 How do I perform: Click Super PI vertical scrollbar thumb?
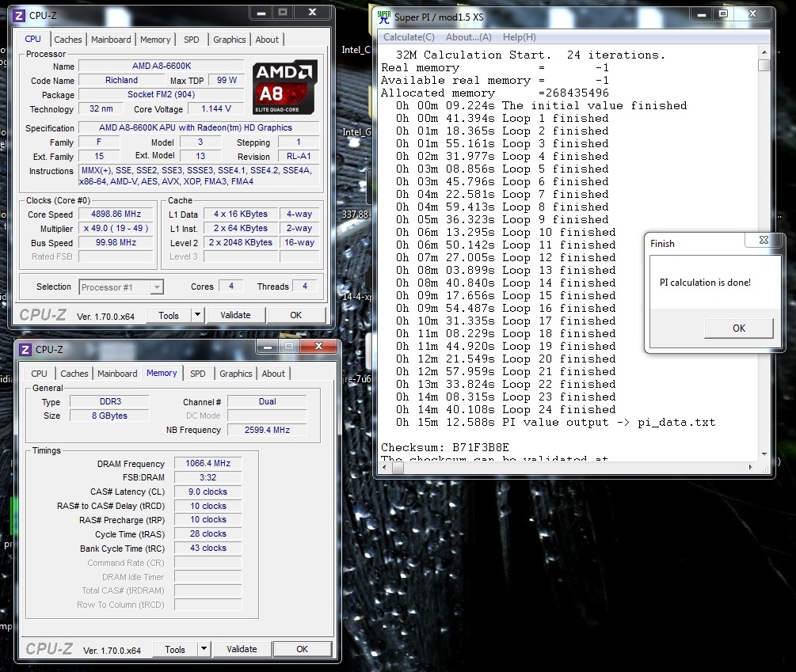pyautogui.click(x=764, y=66)
